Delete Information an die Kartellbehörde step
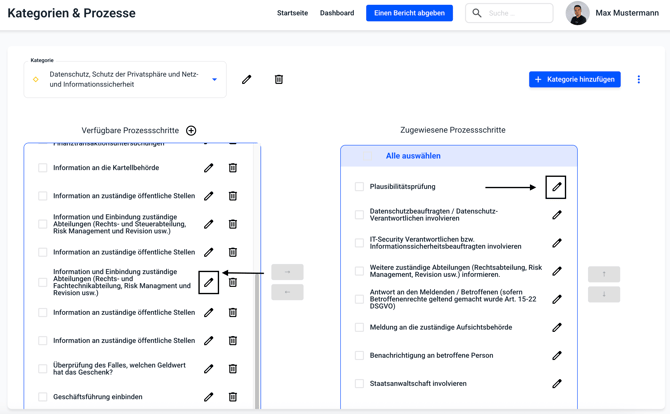The width and height of the screenshot is (670, 414). [x=233, y=168]
